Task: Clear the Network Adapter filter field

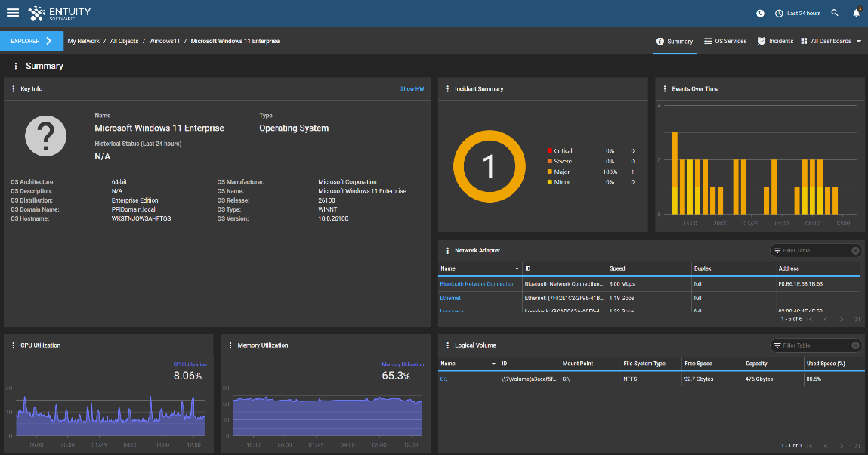Action: (855, 251)
